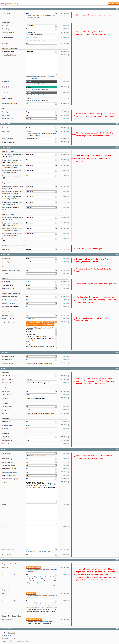The width and height of the screenshot is (119, 644).
Task: Click the Import Pages button
Action: 31,593
